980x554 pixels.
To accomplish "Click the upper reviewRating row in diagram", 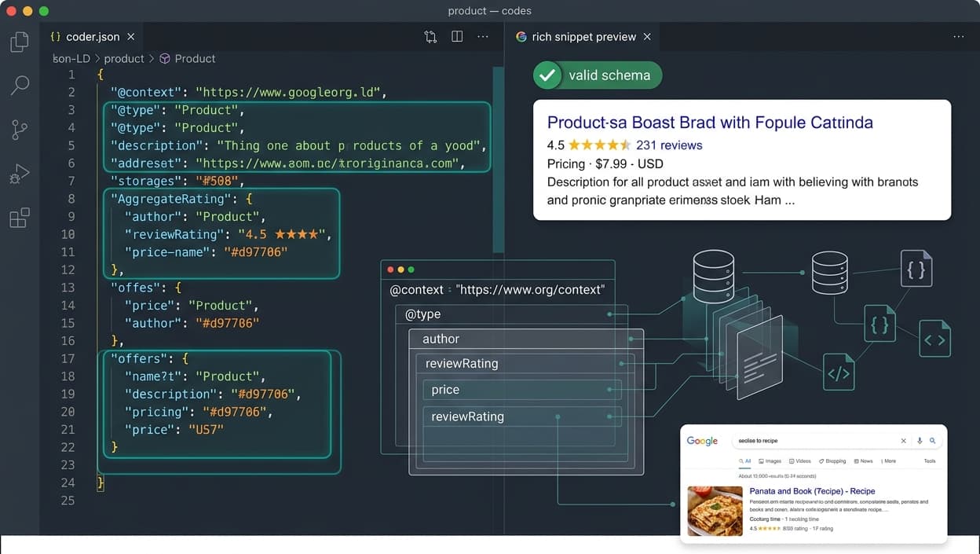I will [525, 364].
